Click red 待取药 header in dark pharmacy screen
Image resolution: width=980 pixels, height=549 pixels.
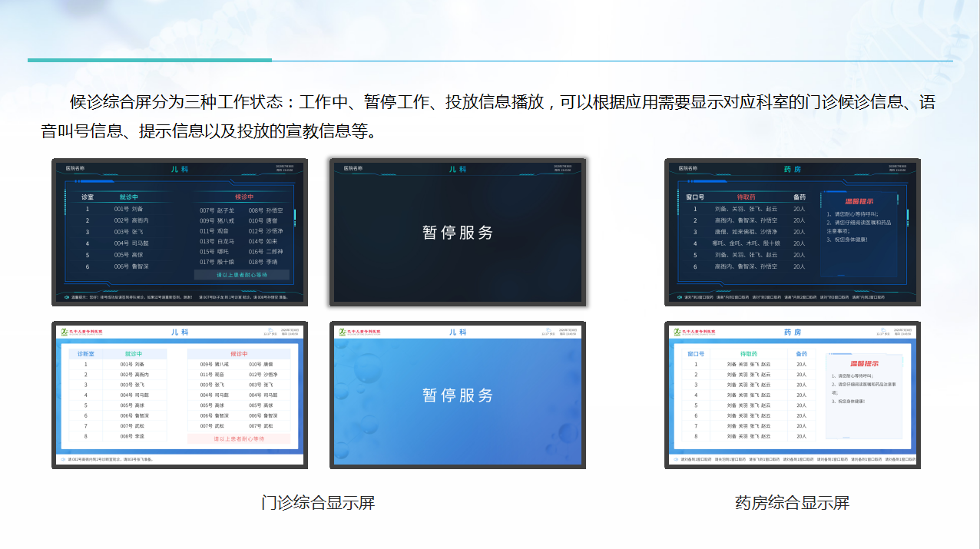pyautogui.click(x=747, y=197)
